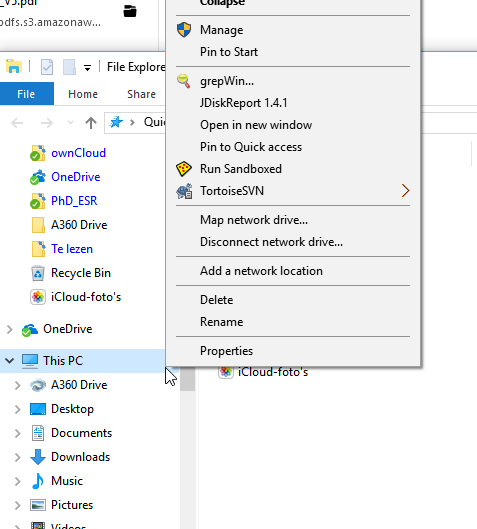Click Add a network location
The image size is (477, 529).
tap(292, 271)
